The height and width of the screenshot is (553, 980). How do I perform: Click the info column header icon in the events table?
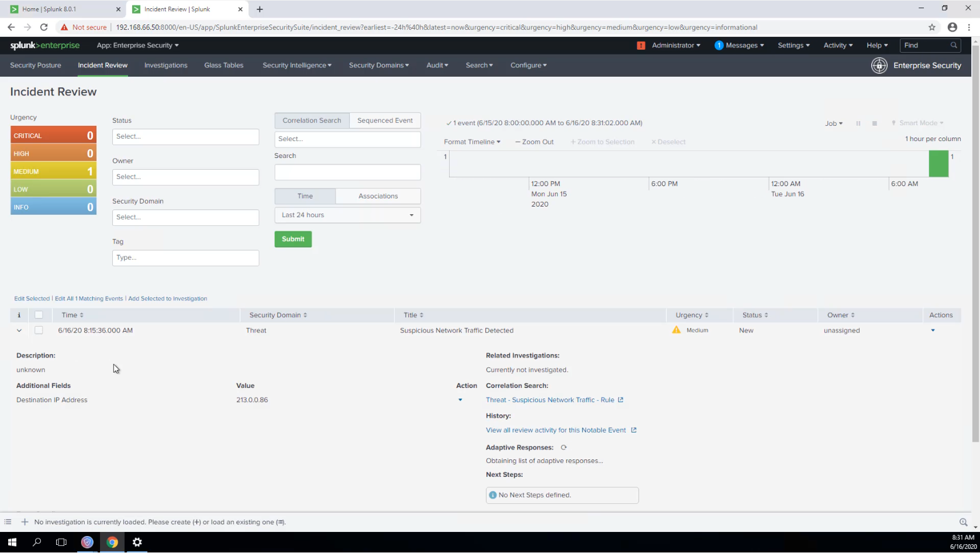19,315
